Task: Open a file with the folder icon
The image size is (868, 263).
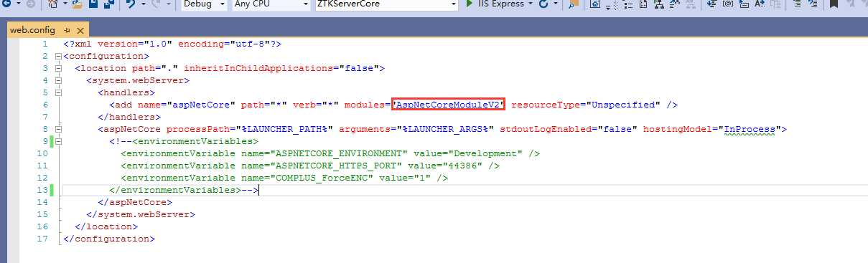Action: 77,4
